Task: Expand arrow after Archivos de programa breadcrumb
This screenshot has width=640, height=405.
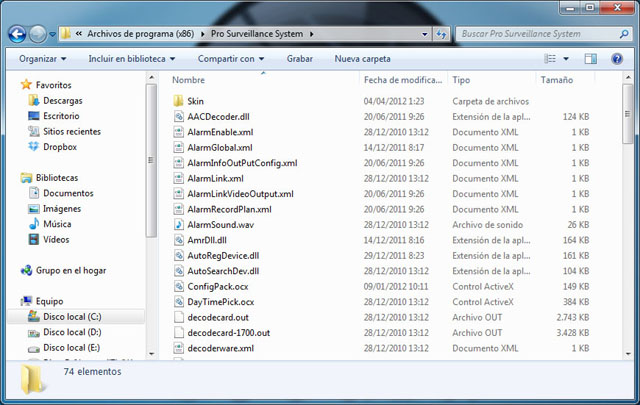Action: click(202, 34)
